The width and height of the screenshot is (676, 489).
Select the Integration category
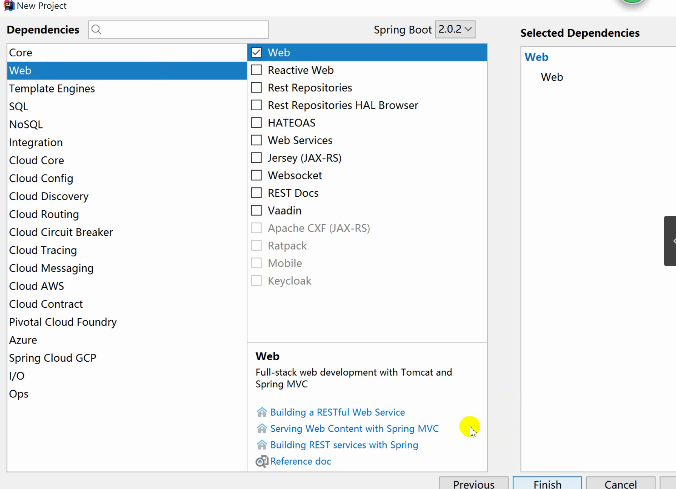click(x=127, y=142)
